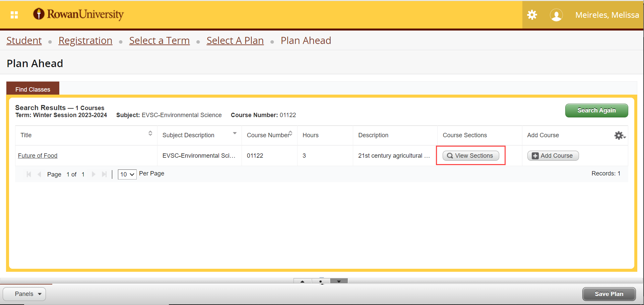Image resolution: width=644 pixels, height=305 pixels.
Task: Select the Find Classes tab
Action: coord(33,89)
